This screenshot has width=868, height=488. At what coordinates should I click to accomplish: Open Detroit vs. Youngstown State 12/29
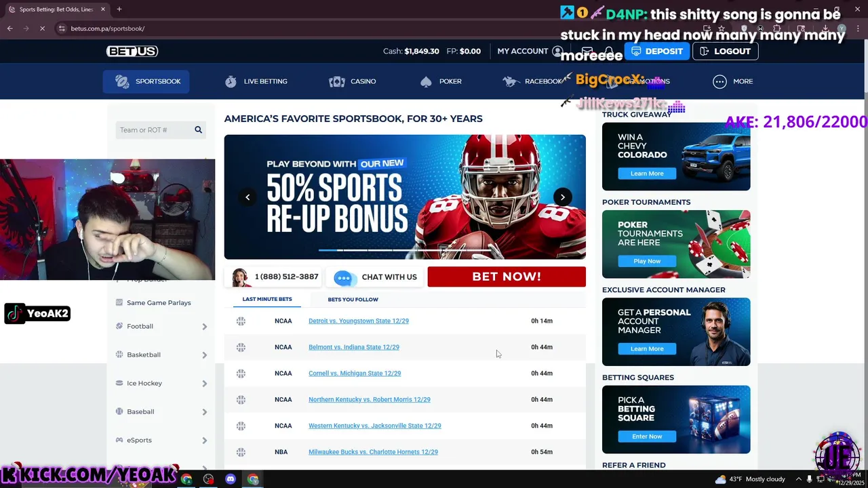tap(359, 321)
